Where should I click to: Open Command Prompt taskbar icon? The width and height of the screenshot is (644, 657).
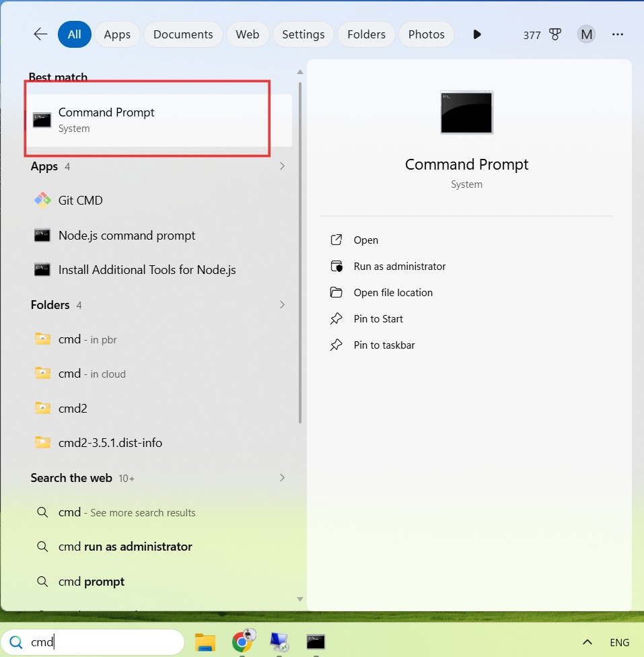tap(316, 642)
